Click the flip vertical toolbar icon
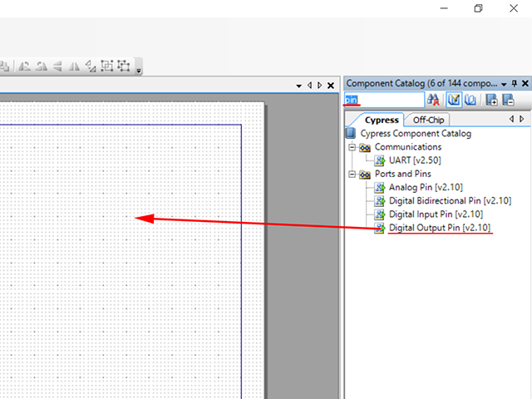This screenshot has height=399, width=532. pyautogui.click(x=57, y=66)
